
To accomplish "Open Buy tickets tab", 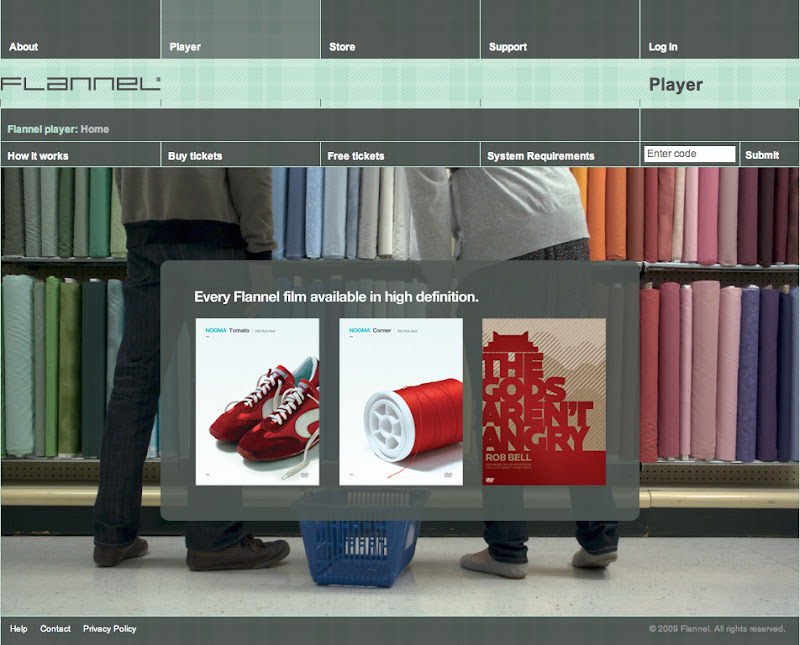I will click(x=195, y=156).
